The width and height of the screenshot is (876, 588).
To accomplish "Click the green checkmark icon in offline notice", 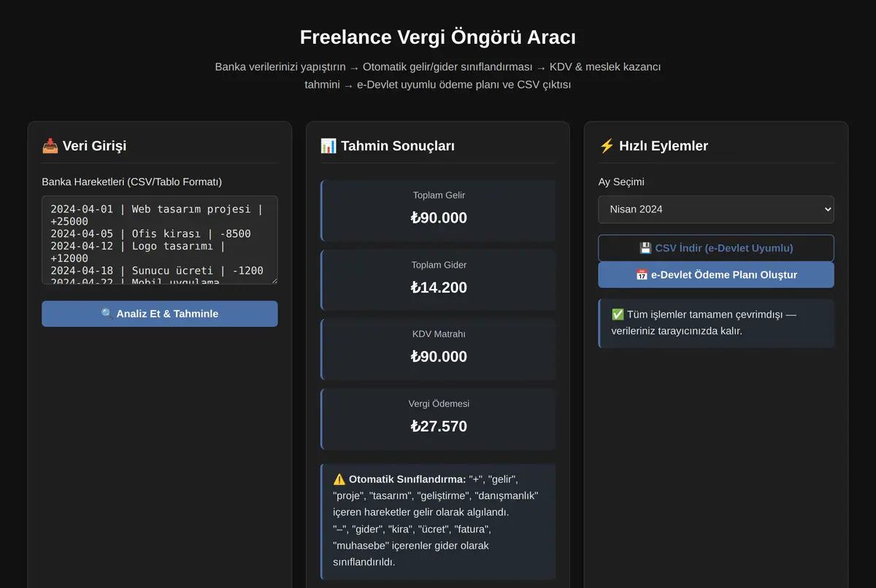I will tap(618, 314).
